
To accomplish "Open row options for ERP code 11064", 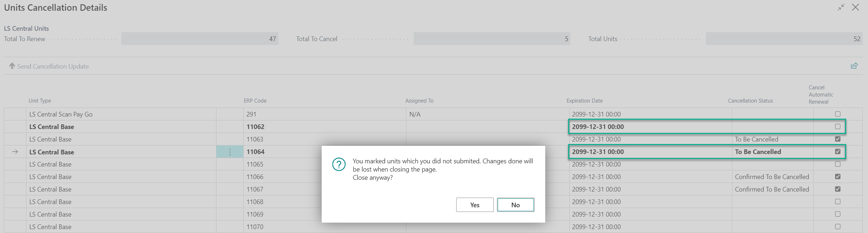I will (x=230, y=152).
